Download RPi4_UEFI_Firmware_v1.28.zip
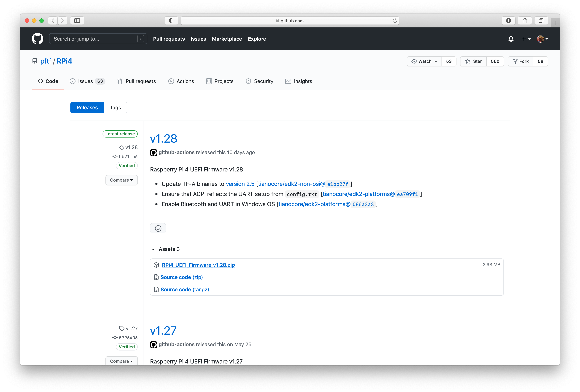This screenshot has height=392, width=580. [198, 265]
